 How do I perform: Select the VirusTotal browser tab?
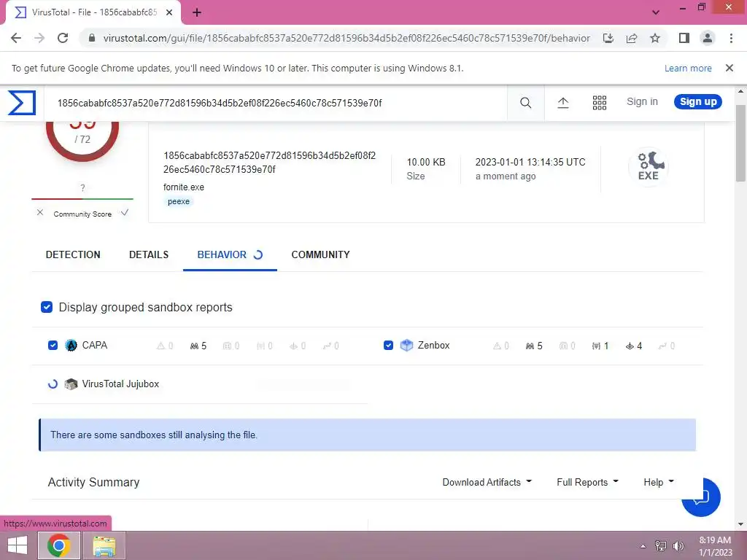click(93, 13)
